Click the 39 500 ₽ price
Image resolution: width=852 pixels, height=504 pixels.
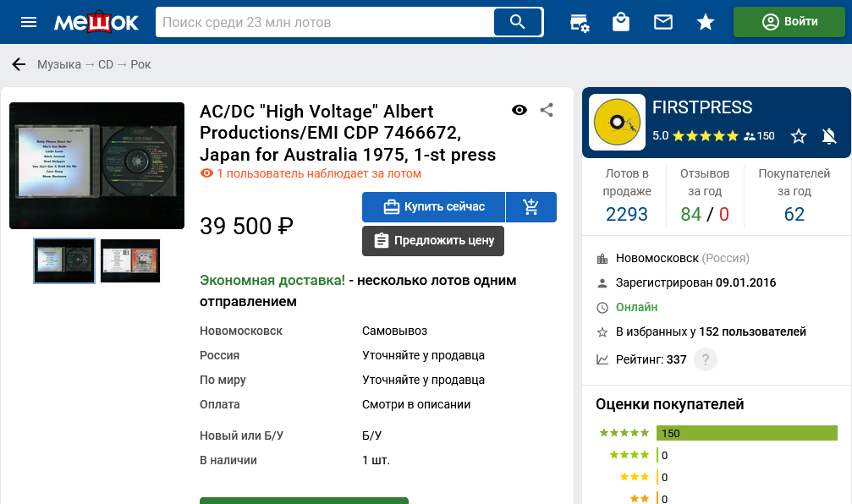click(247, 227)
